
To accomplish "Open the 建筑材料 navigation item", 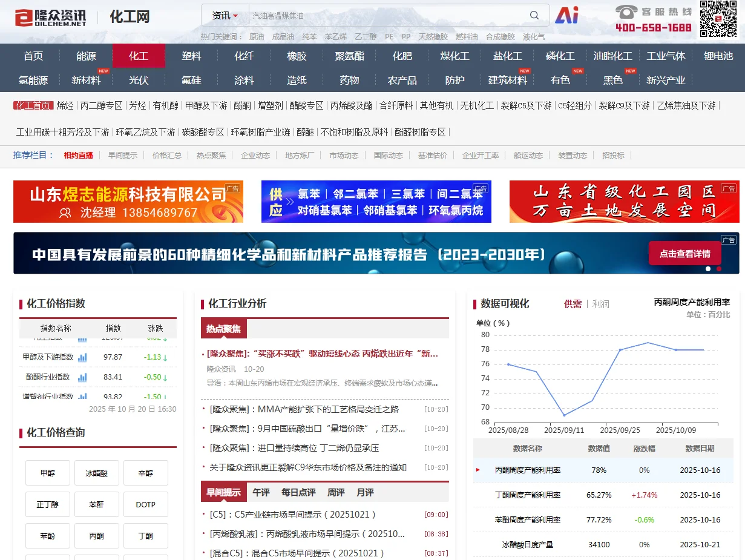I will click(x=507, y=80).
